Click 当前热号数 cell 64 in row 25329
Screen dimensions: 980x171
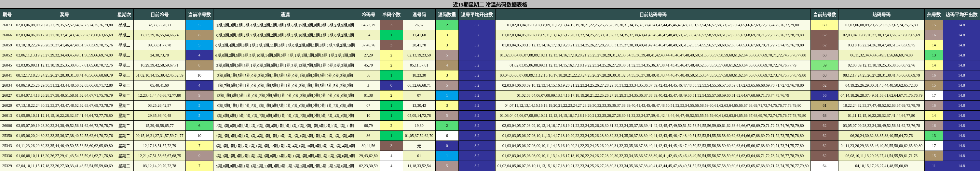click(824, 166)
